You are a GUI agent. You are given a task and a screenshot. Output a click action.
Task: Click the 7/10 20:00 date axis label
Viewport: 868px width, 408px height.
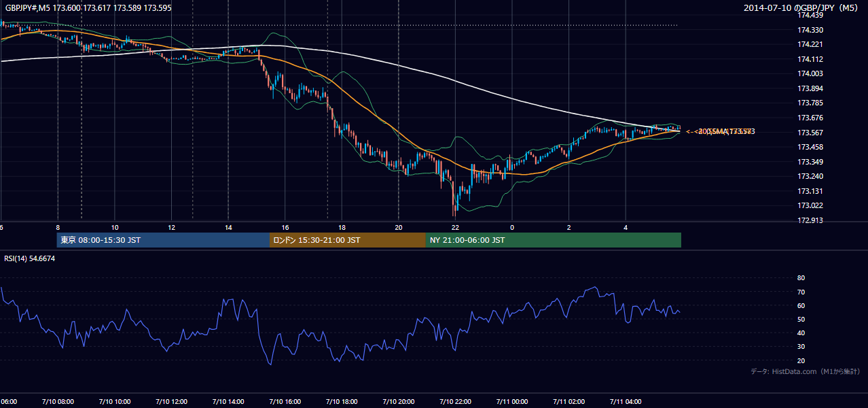(399, 402)
